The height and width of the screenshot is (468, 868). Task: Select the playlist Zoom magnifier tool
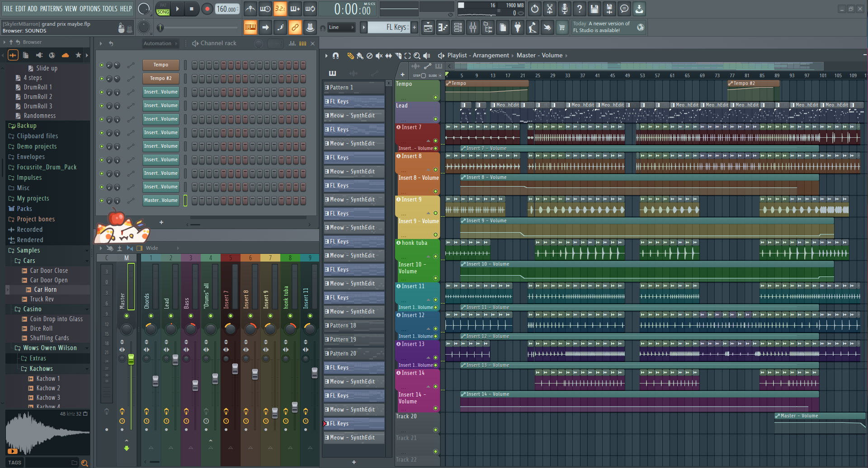point(417,56)
